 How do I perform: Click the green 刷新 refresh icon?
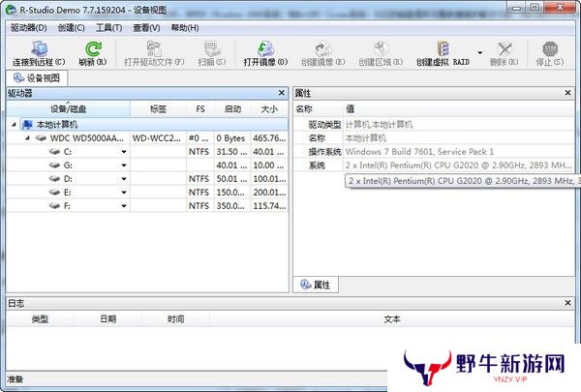[93, 48]
